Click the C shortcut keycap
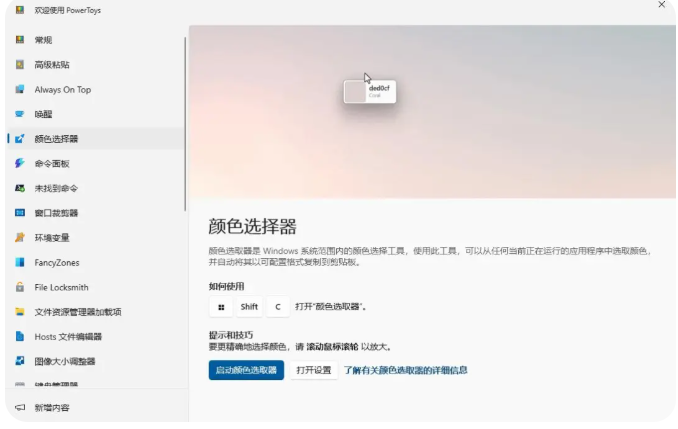The height and width of the screenshot is (429, 678). point(278,307)
